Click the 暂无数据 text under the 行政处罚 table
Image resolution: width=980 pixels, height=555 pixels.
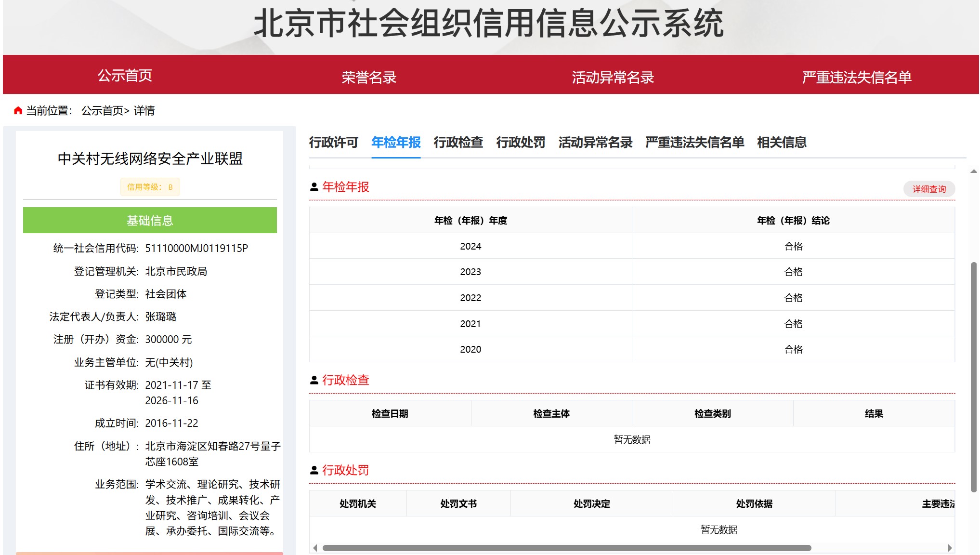click(719, 529)
